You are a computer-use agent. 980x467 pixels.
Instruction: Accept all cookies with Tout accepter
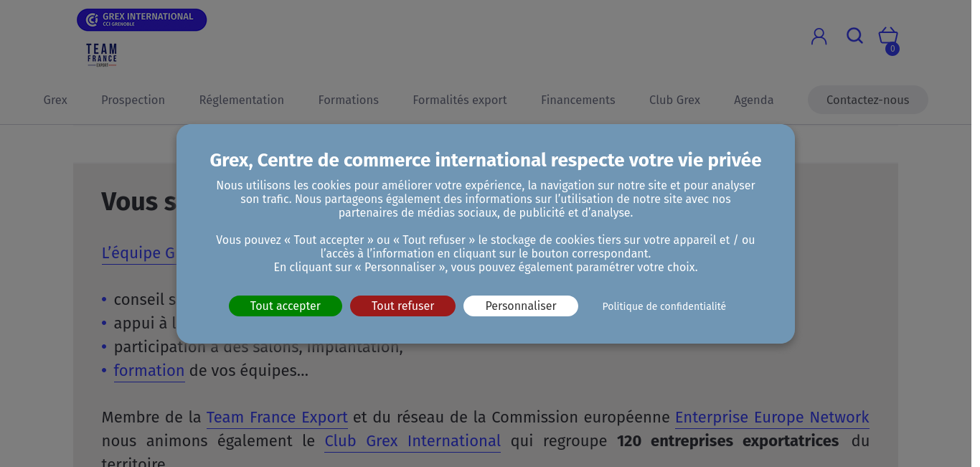pyautogui.click(x=286, y=306)
